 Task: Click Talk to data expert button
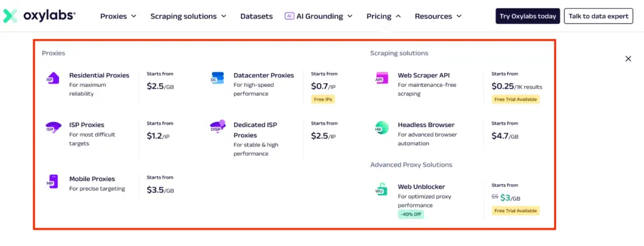click(599, 16)
